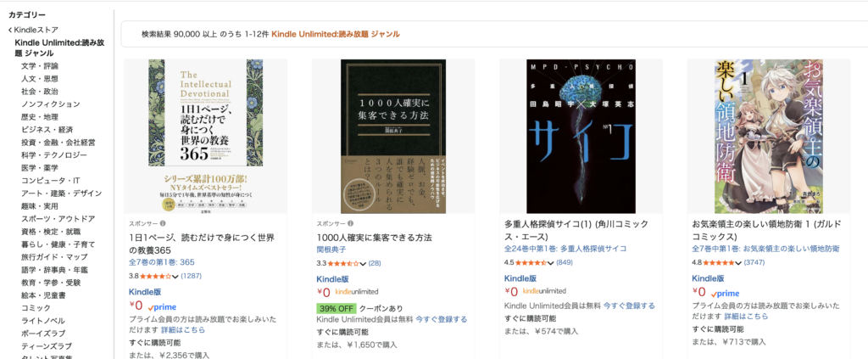Click sponsor info icon under 1000人 book
This screenshot has width=868, height=359.
350,224
